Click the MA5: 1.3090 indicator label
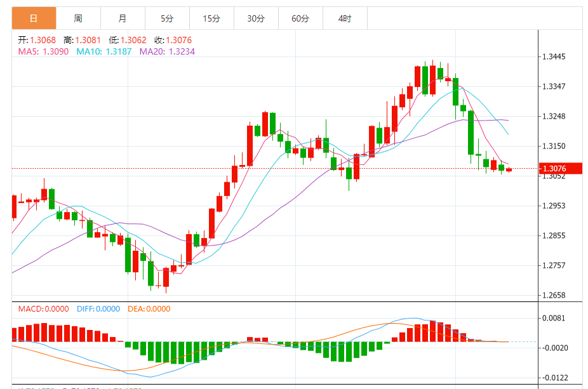Image resolution: width=588 pixels, height=389 pixels. pos(44,51)
